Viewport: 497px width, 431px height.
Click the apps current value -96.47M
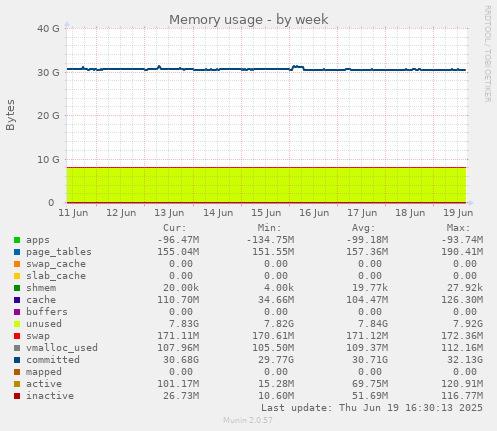pos(178,240)
